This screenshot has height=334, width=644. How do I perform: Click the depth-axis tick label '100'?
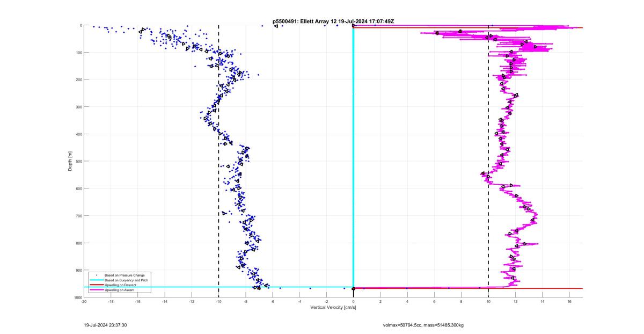(78, 53)
